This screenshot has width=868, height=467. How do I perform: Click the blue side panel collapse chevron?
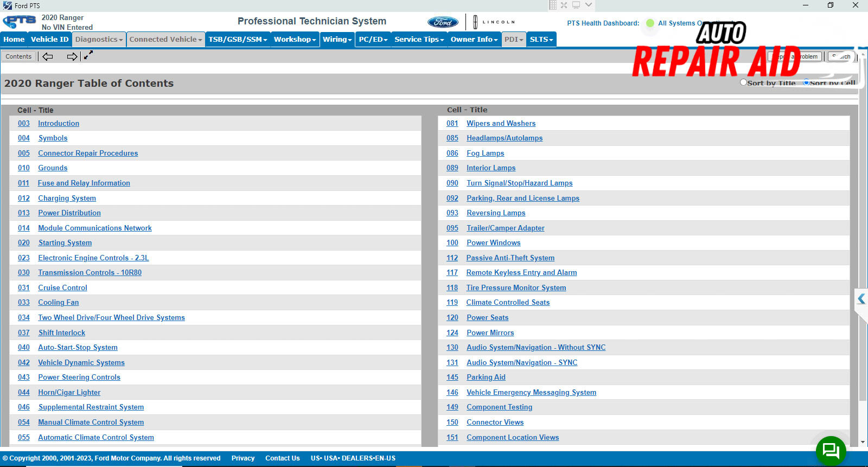coord(861,299)
